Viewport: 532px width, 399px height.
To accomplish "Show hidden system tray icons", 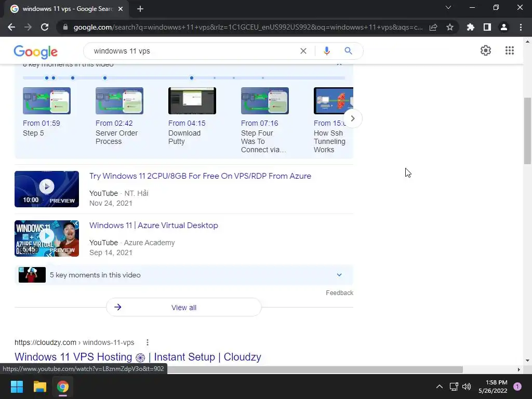I will coord(440,387).
